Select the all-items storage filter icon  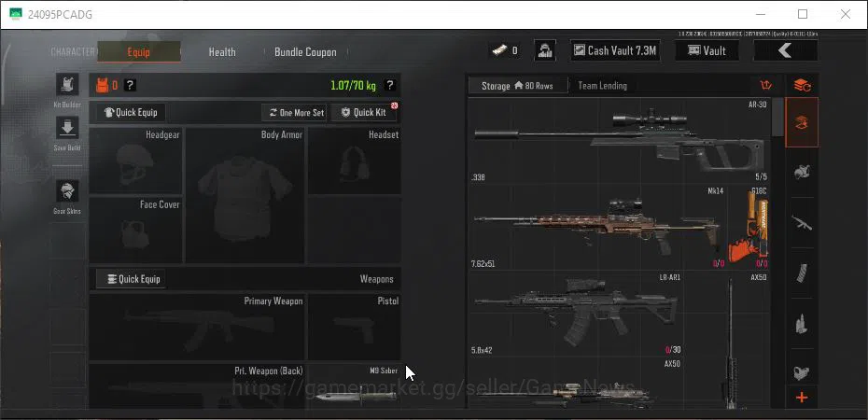click(802, 122)
